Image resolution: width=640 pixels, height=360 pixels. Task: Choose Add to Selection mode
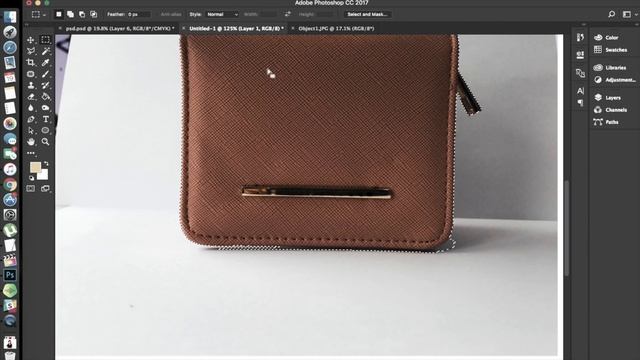tap(70, 14)
